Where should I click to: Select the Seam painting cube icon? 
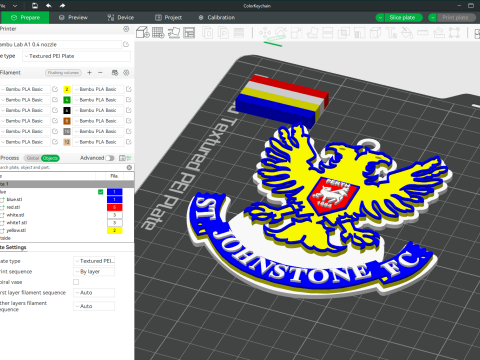375,33
